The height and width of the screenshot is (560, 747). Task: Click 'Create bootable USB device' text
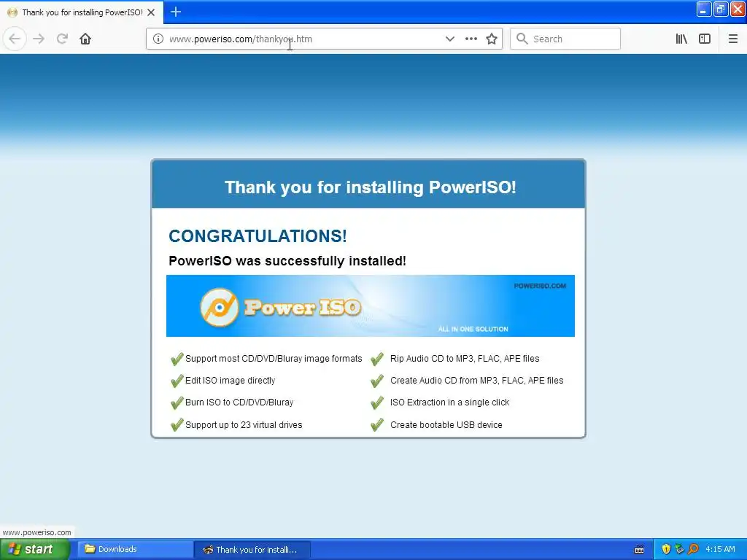tap(446, 425)
